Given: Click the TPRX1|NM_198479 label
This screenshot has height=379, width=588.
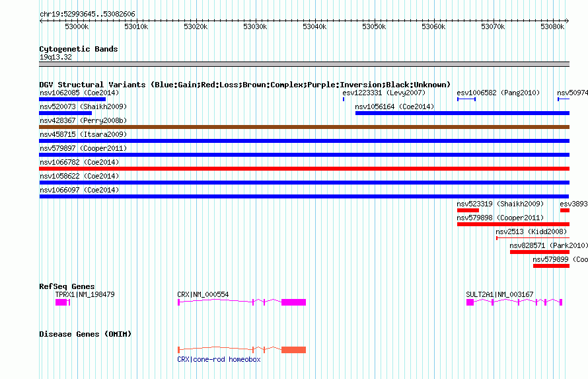Looking at the screenshot, I should (85, 294).
